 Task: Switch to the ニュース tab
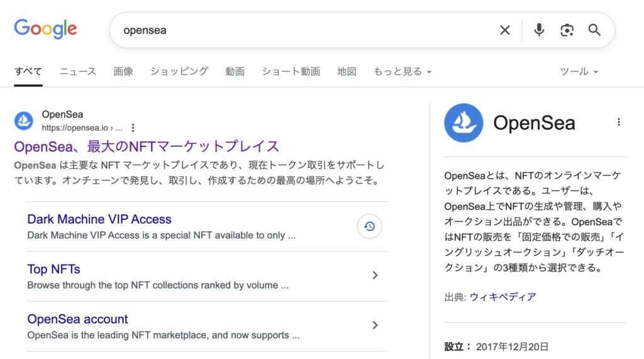click(x=78, y=72)
